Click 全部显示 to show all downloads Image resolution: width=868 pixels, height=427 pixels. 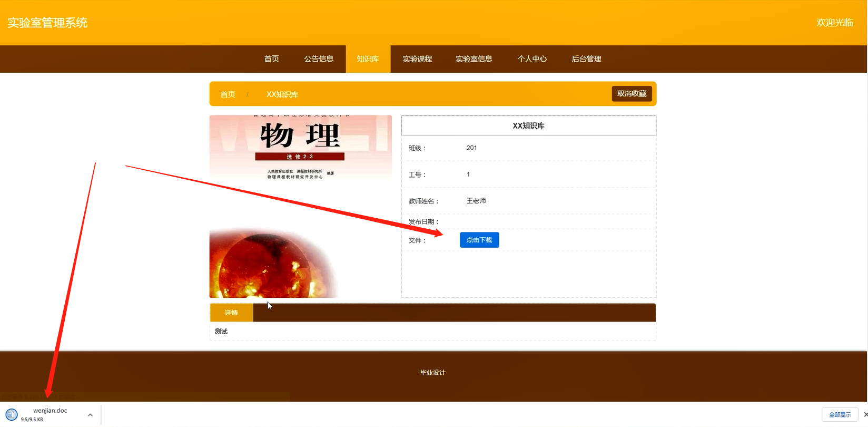(840, 415)
